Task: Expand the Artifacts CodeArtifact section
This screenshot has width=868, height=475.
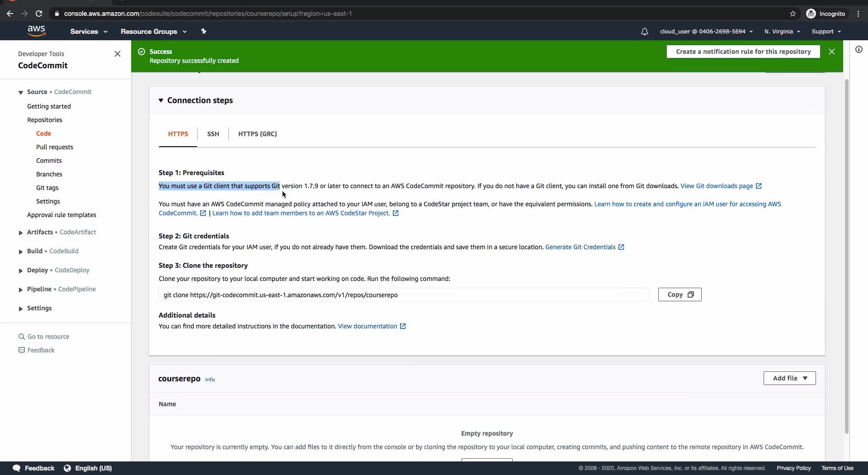Action: tap(21, 233)
